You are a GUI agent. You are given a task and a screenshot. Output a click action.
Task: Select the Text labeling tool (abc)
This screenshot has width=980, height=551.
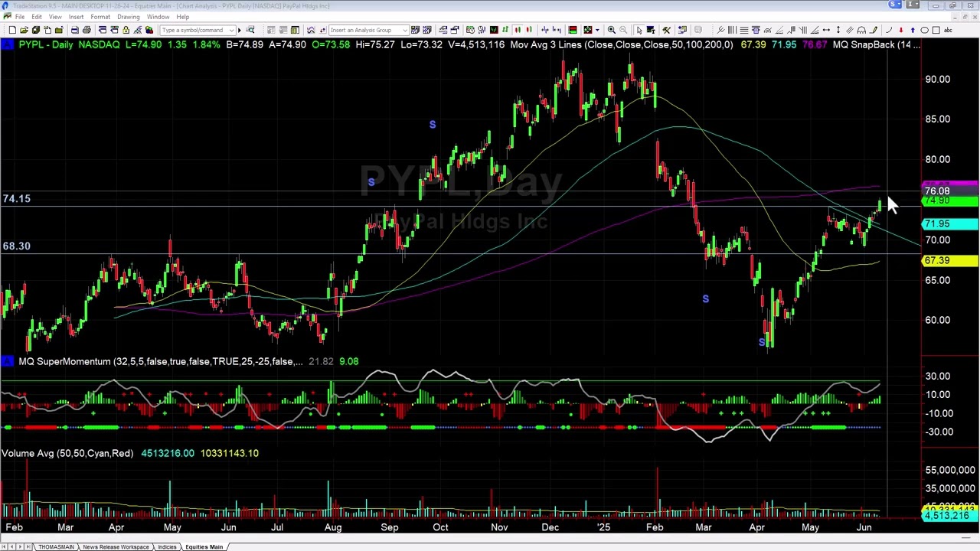[x=949, y=30]
